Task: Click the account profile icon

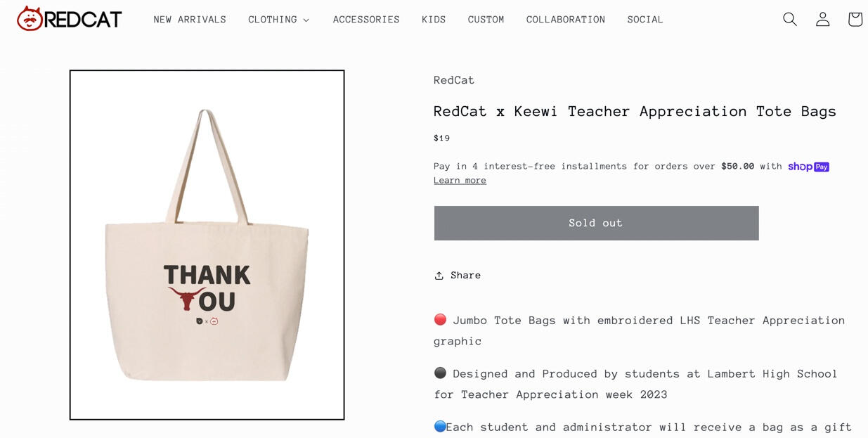Action: 822,20
